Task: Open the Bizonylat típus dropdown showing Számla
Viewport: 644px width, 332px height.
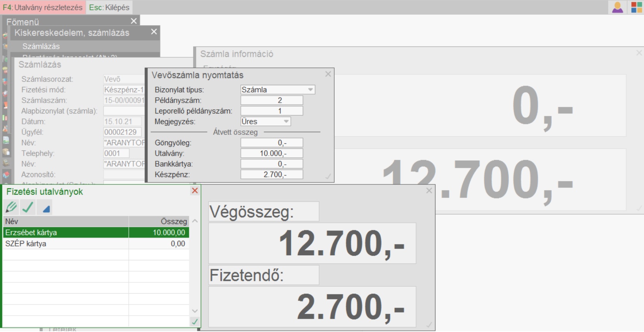Action: point(278,89)
